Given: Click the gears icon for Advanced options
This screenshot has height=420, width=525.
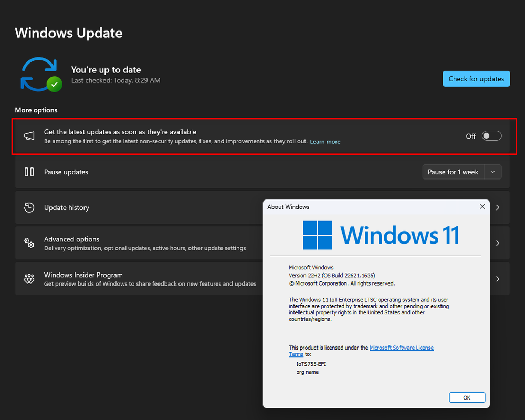Looking at the screenshot, I should click(29, 243).
